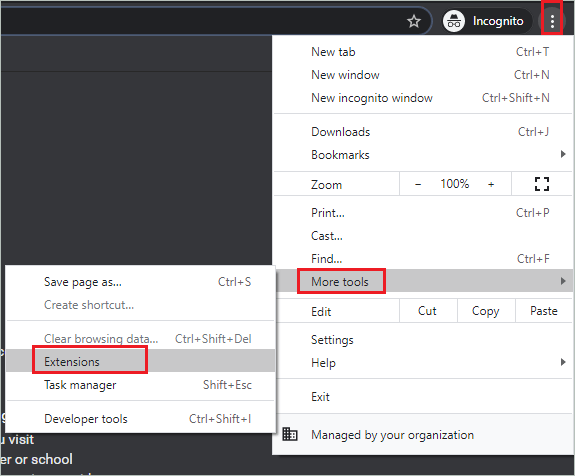Click the Paste button
Viewport: 575px width, 476px height.
click(x=543, y=311)
